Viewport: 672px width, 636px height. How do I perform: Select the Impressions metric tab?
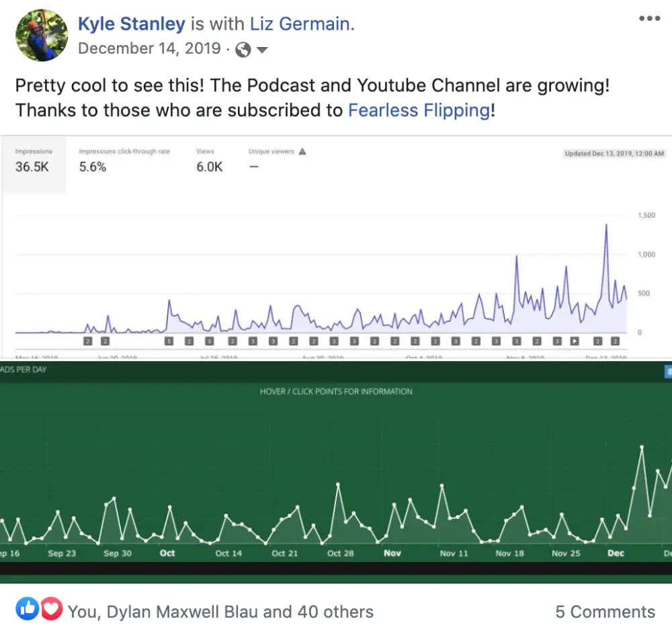(x=34, y=161)
